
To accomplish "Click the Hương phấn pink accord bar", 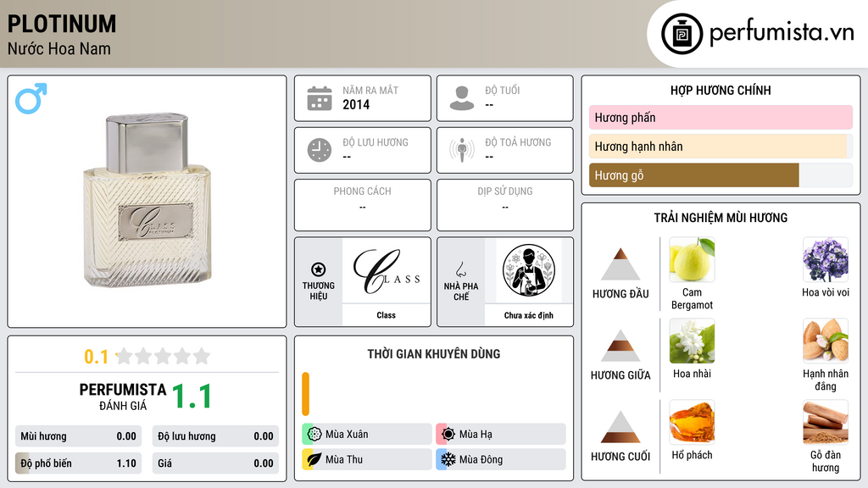I will coord(721,117).
